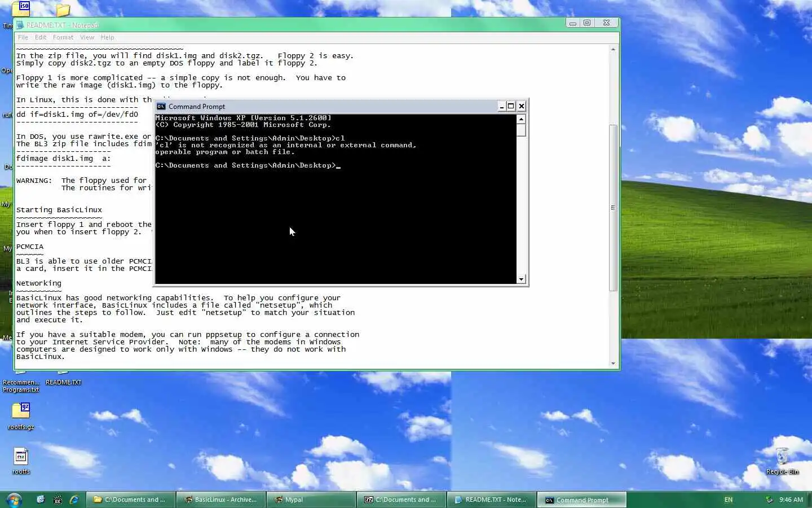Click the Command Prompt title bar icon

[x=161, y=106]
